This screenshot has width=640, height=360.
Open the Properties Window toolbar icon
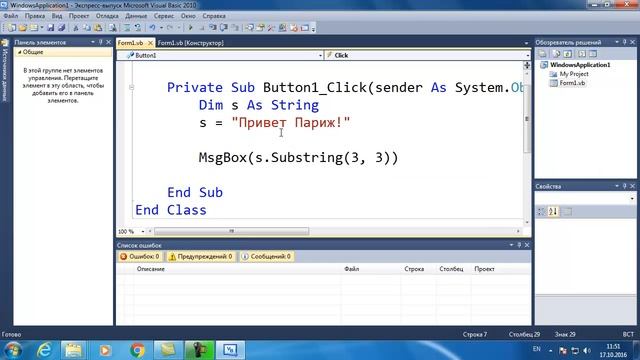(x=260, y=28)
